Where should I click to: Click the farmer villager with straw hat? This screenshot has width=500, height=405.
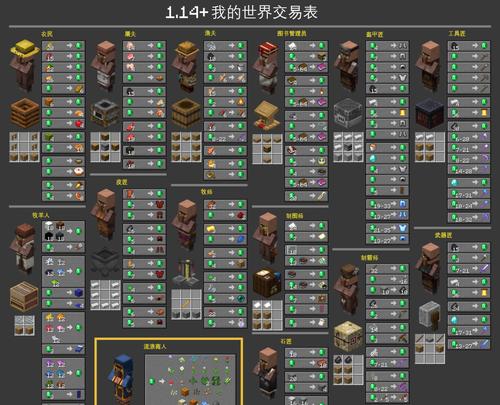24,66
